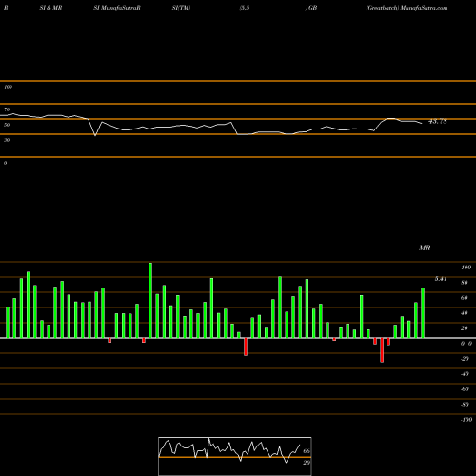Click the RSI axis label 50
The height and width of the screenshot is (476, 476).
tap(7, 125)
